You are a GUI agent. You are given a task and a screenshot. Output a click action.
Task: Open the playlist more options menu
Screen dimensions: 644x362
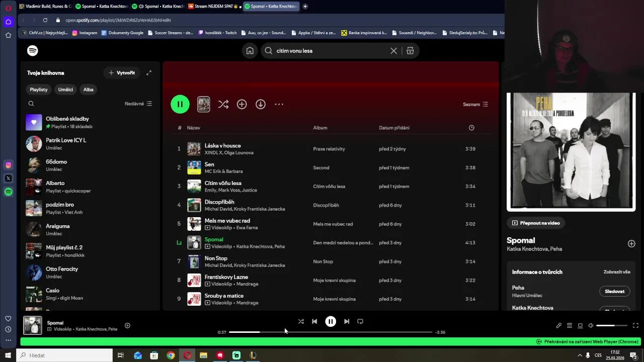(279, 104)
